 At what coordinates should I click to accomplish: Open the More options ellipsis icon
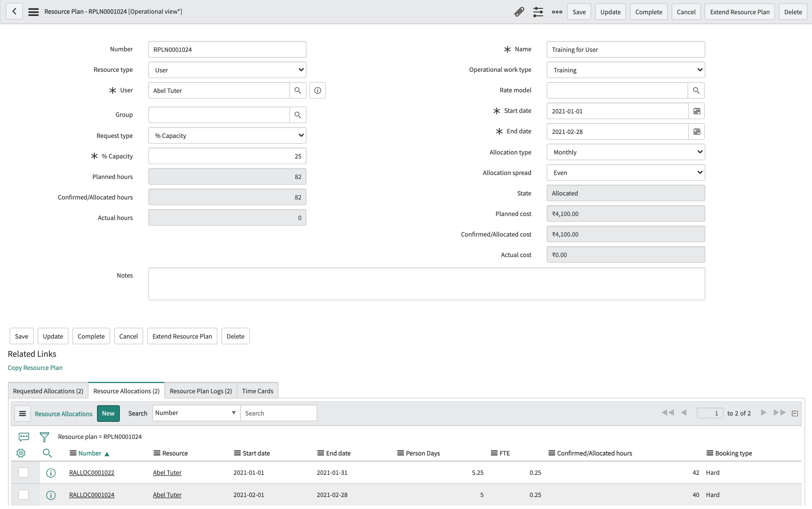557,11
